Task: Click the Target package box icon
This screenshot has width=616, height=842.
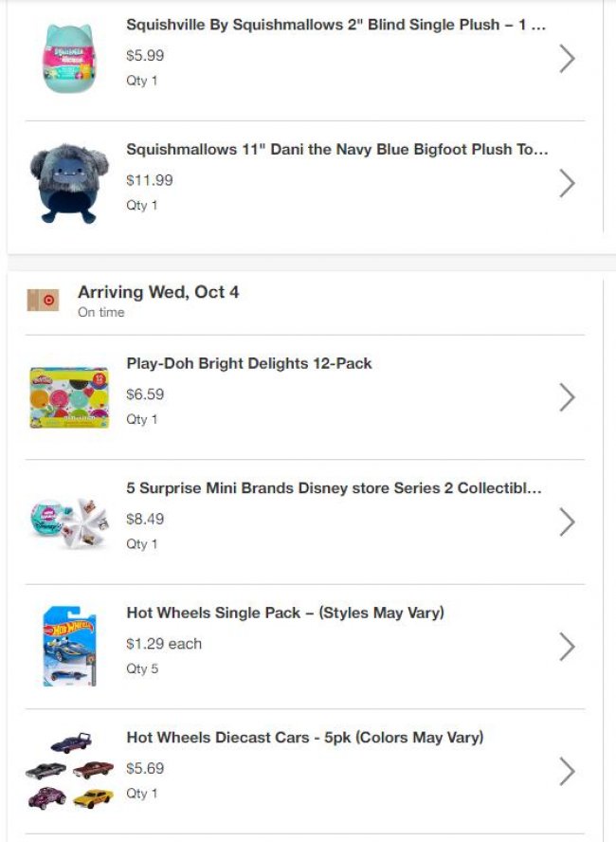Action: tap(43, 300)
